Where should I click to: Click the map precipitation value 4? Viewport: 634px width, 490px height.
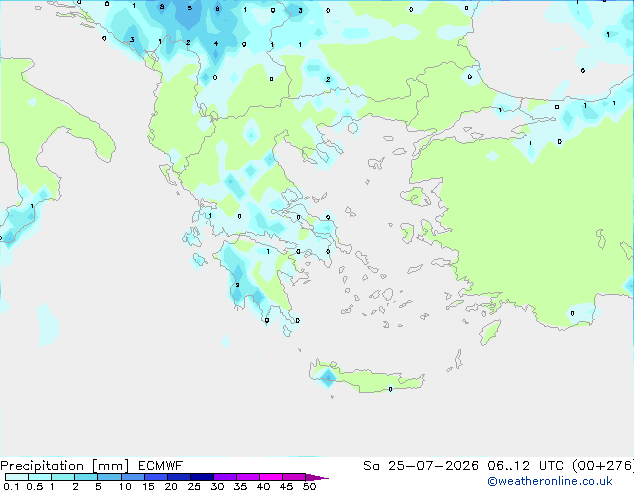[x=216, y=43]
